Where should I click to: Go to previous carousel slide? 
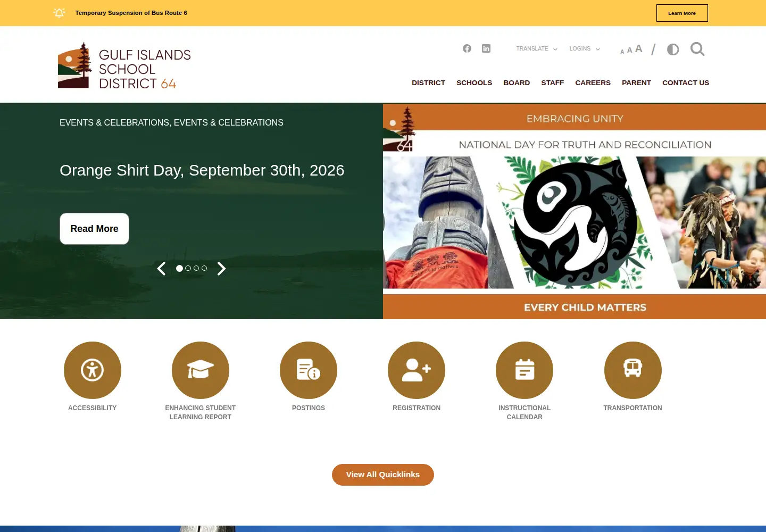[161, 269]
